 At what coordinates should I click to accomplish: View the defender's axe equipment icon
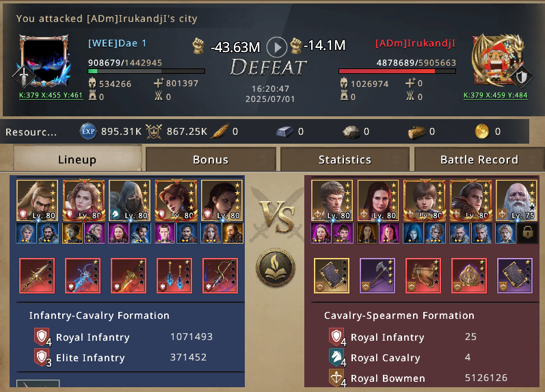[377, 276]
